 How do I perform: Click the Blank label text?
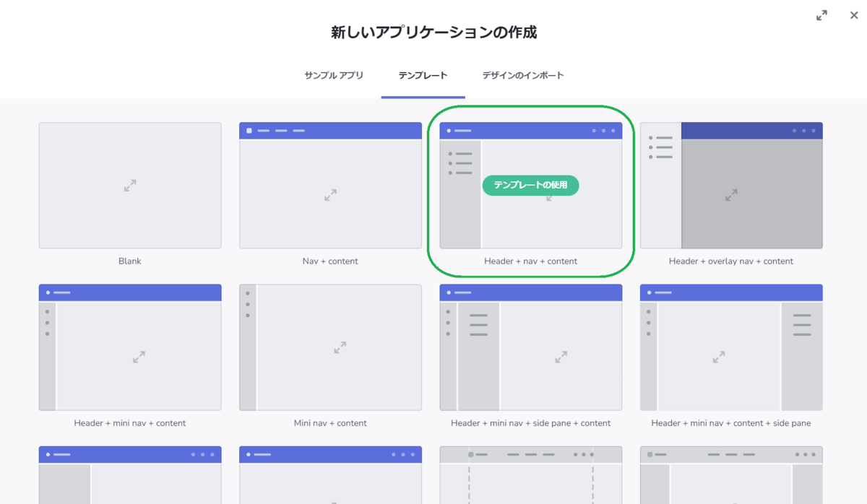pos(130,261)
